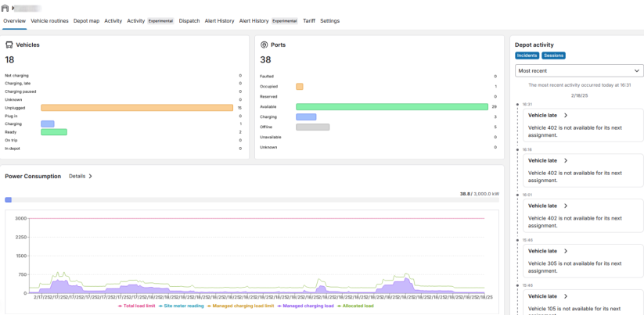Toggle the Incidents filter chip
The image size is (644, 315).
point(527,55)
